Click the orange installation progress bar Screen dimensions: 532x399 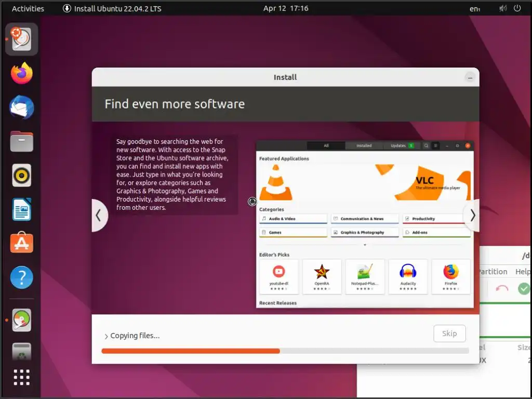point(285,351)
